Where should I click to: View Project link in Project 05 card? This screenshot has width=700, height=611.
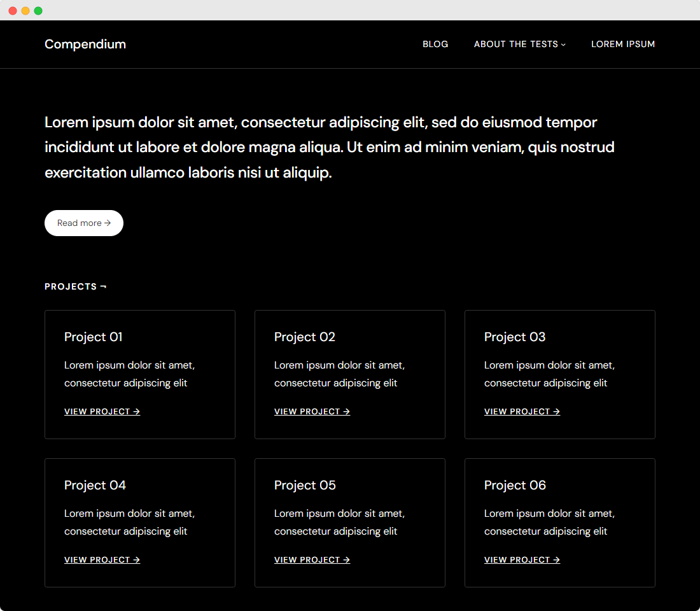(x=312, y=559)
